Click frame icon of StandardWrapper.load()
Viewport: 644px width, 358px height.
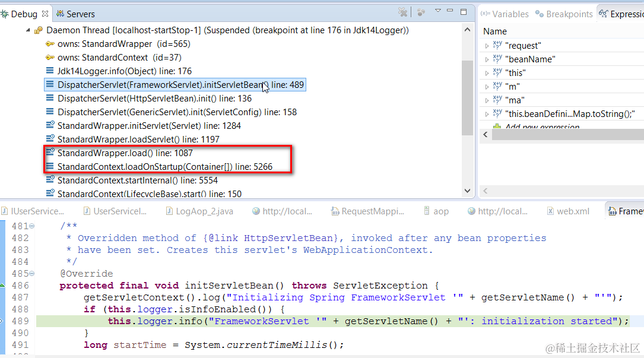pyautogui.click(x=50, y=151)
